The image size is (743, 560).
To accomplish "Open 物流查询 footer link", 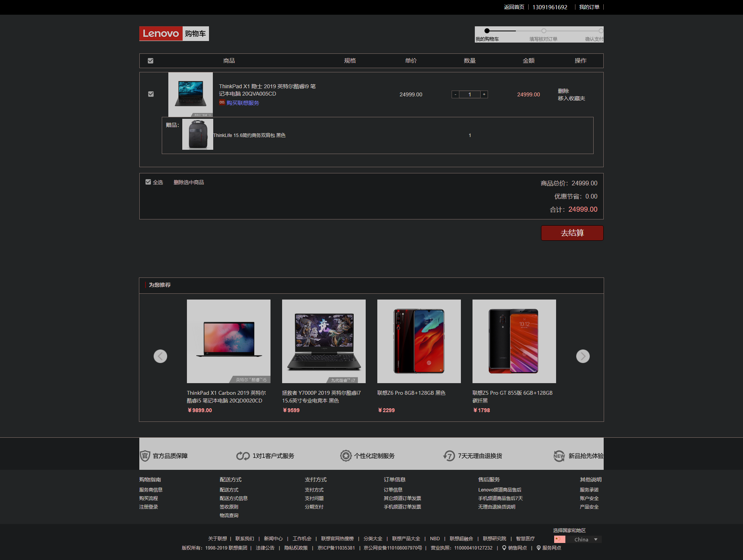I will [x=229, y=515].
